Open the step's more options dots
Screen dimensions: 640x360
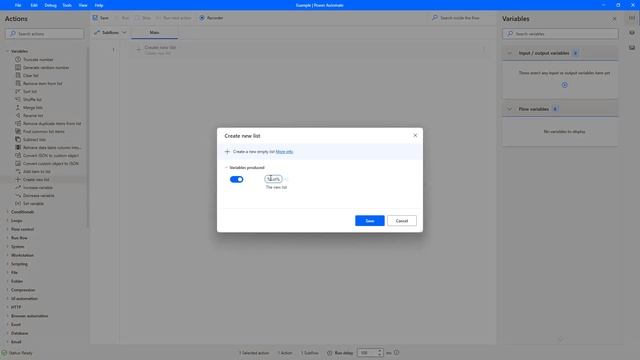coord(484,50)
